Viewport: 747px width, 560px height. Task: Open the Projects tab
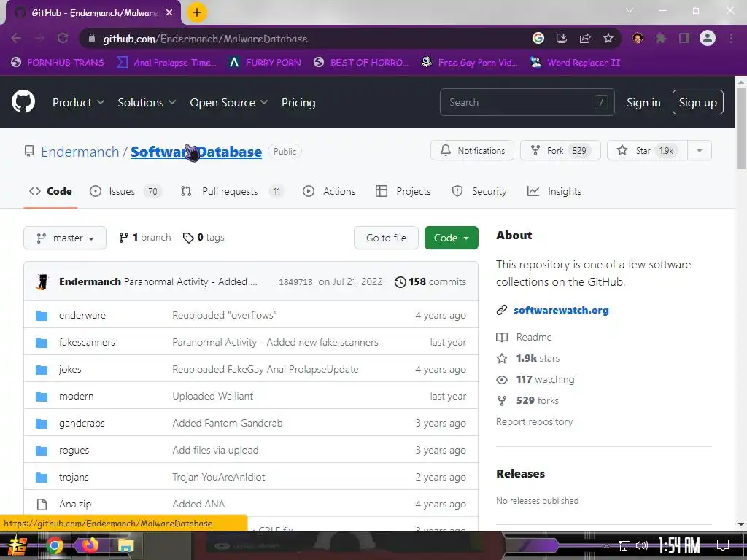click(x=403, y=191)
